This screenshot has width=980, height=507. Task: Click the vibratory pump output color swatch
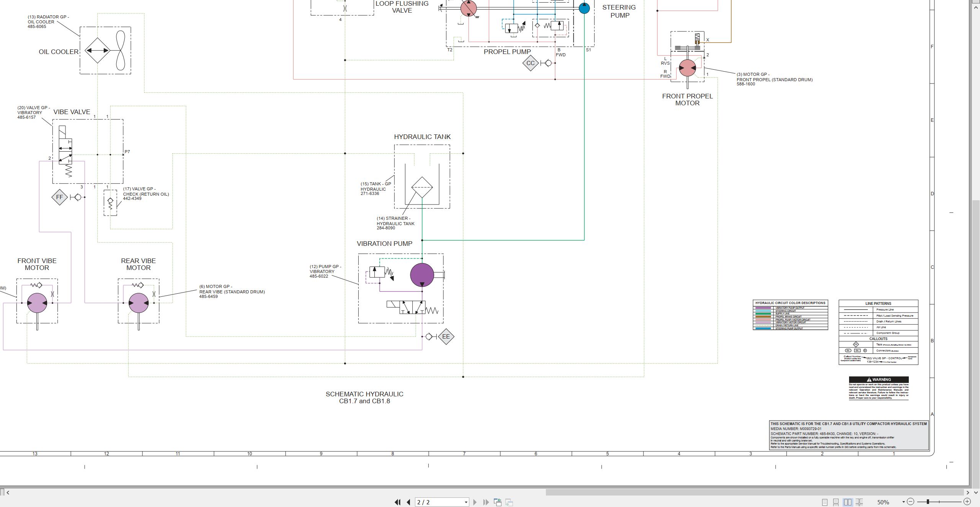coord(763,308)
